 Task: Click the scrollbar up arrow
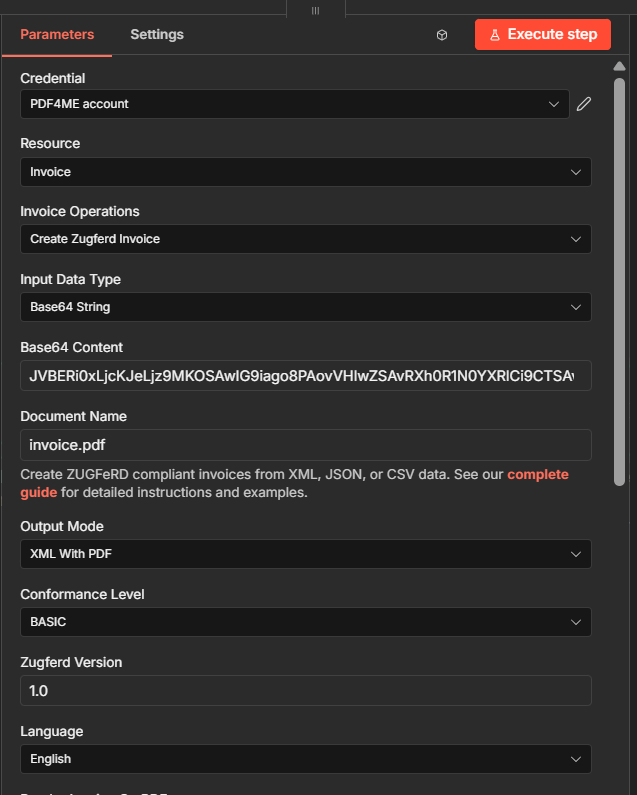[x=619, y=67]
